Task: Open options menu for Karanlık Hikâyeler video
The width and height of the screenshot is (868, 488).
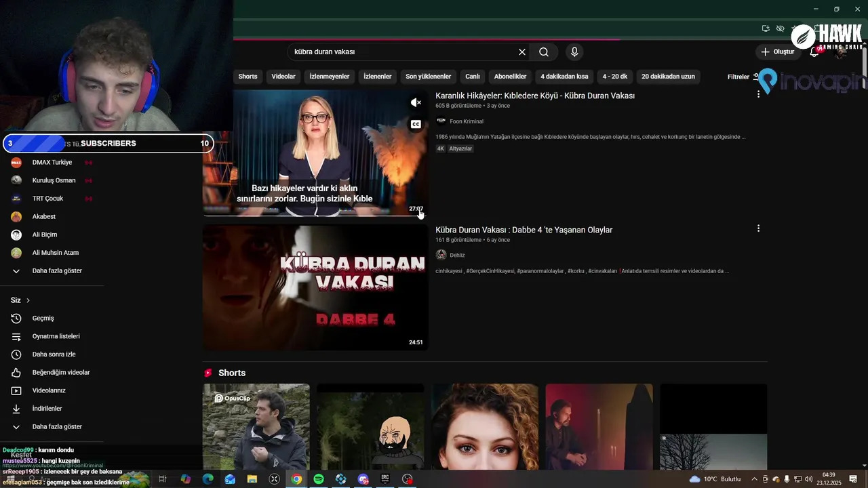Action: (758, 94)
